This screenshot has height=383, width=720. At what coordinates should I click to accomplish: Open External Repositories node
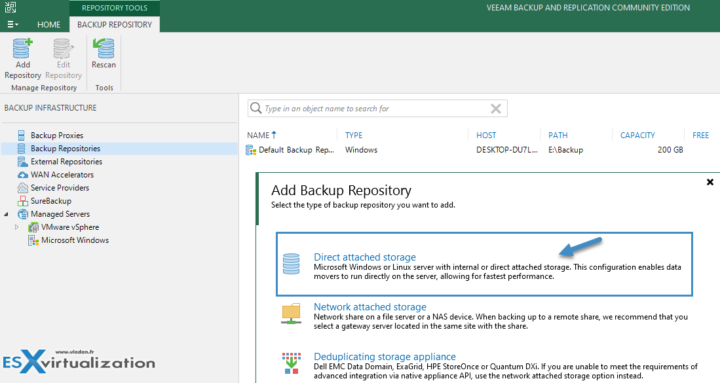(66, 162)
